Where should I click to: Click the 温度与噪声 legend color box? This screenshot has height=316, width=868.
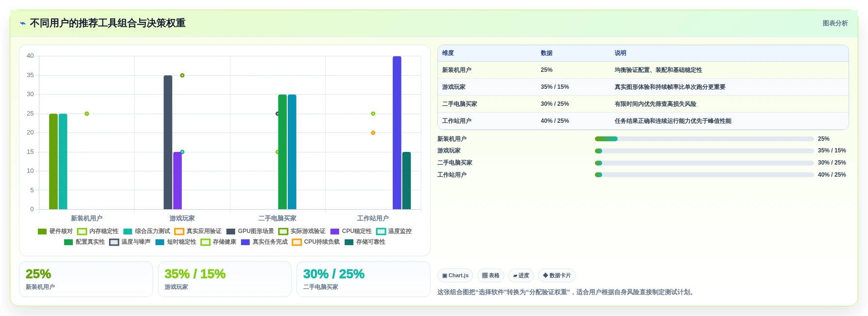tap(114, 242)
